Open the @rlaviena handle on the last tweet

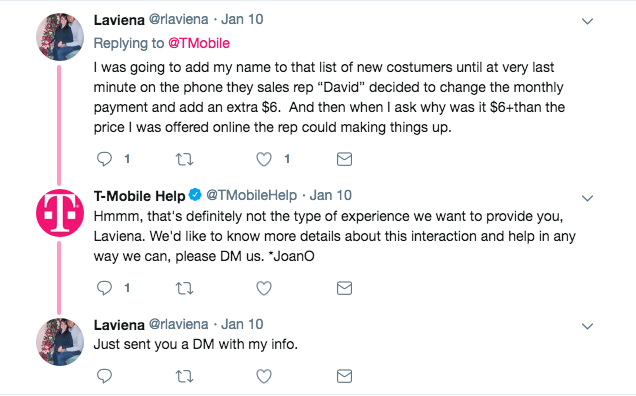click(178, 324)
